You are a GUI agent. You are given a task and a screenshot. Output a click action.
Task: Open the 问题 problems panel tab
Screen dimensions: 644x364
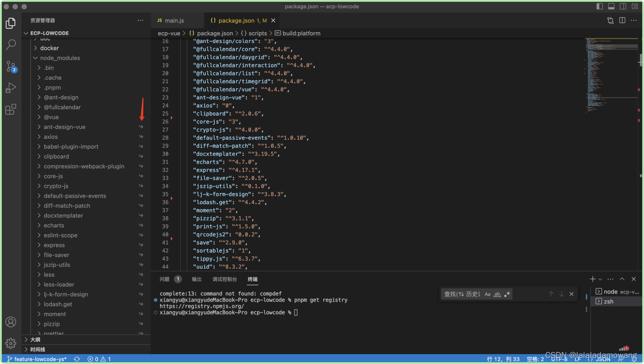pos(170,279)
